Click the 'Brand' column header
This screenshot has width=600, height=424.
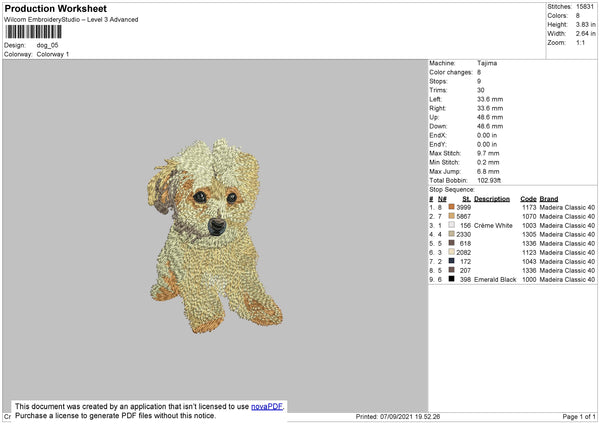549,199
